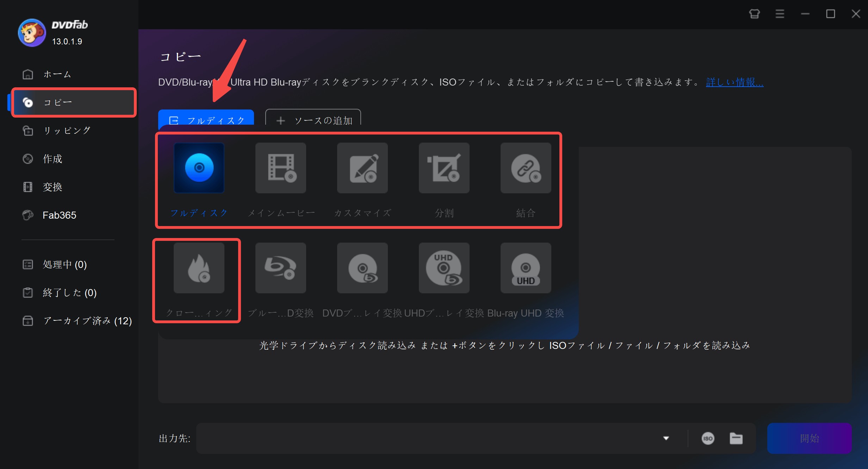
Task: Expand the output destination dropdown arrow
Action: pos(666,438)
